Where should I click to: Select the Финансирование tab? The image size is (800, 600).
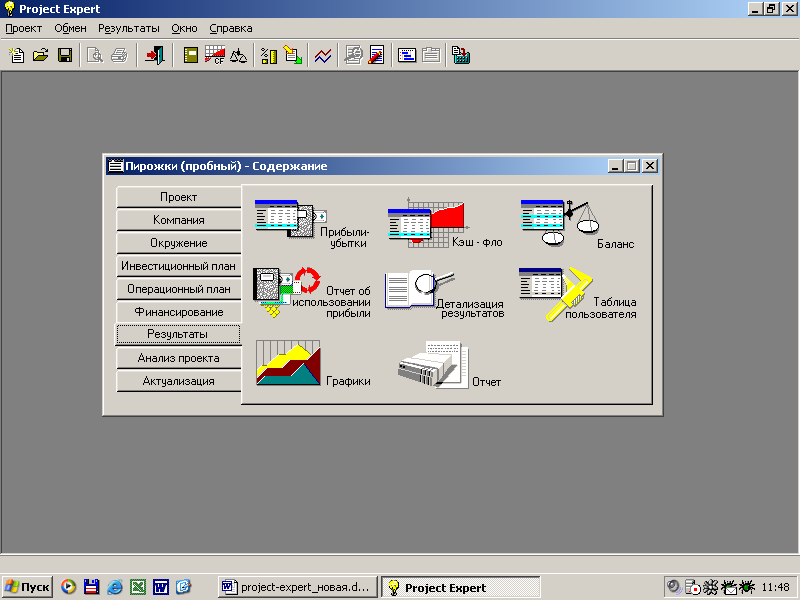pyautogui.click(x=179, y=312)
